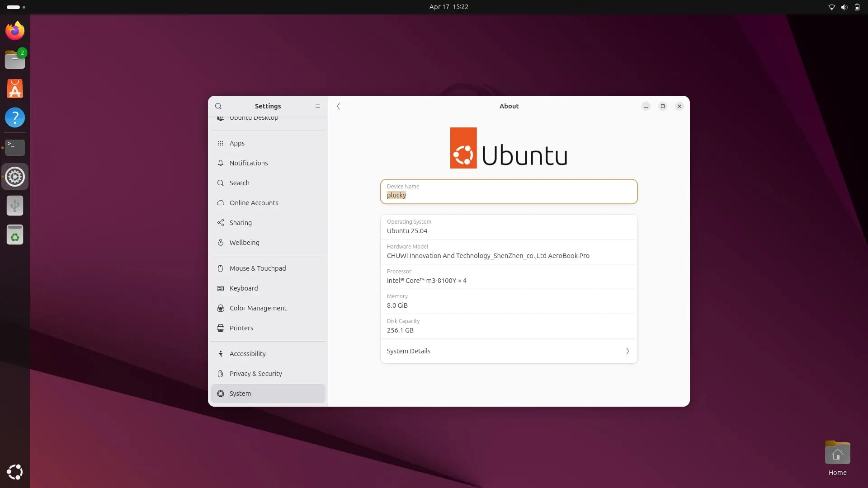Show applications with Ubuntu logo button
868x488 pixels.
[x=15, y=472]
